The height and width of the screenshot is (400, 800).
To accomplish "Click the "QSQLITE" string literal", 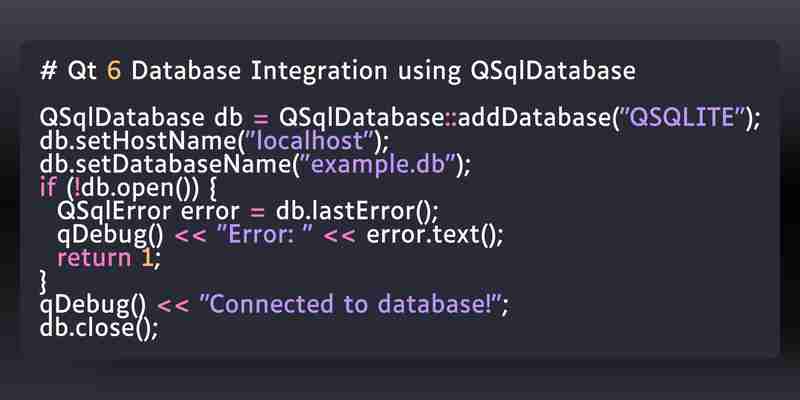I will (683, 118).
